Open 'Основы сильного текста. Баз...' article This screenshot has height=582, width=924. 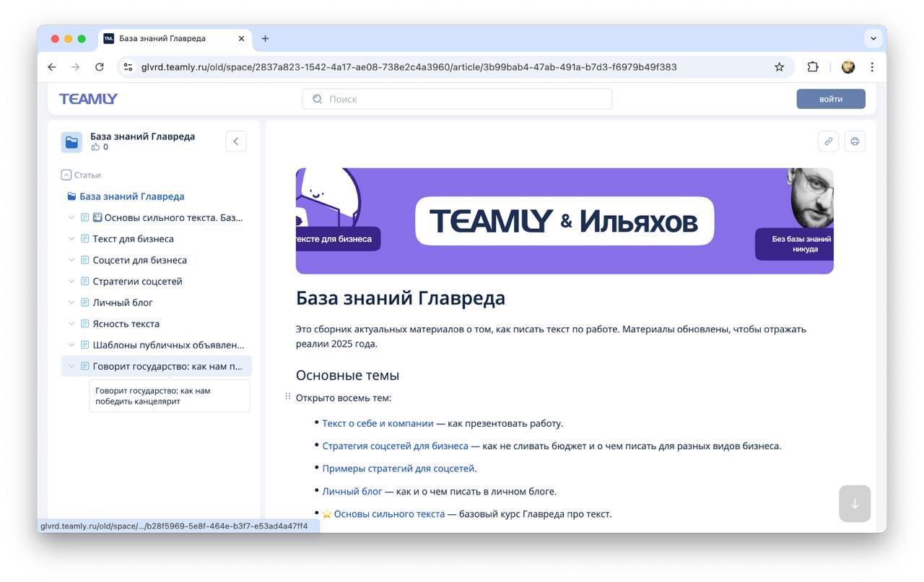pos(173,217)
